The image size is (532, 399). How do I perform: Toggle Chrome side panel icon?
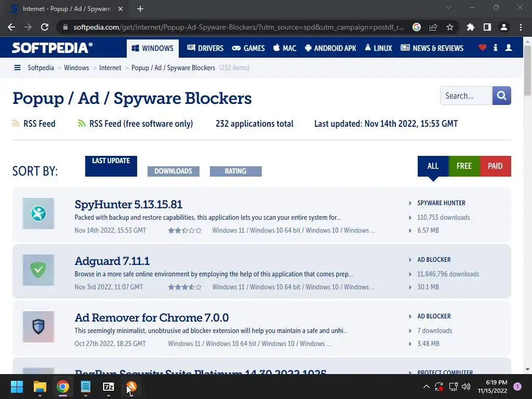487,27
